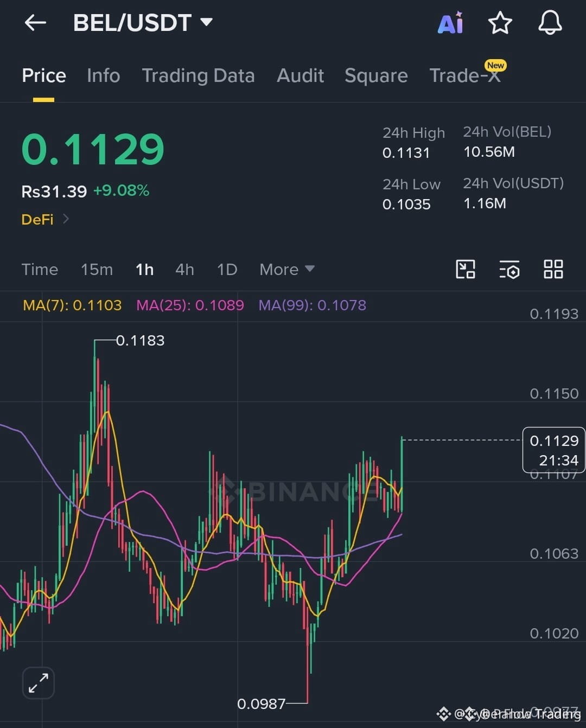Image resolution: width=586 pixels, height=728 pixels.
Task: Tap the DeFi category link
Action: pyautogui.click(x=37, y=219)
